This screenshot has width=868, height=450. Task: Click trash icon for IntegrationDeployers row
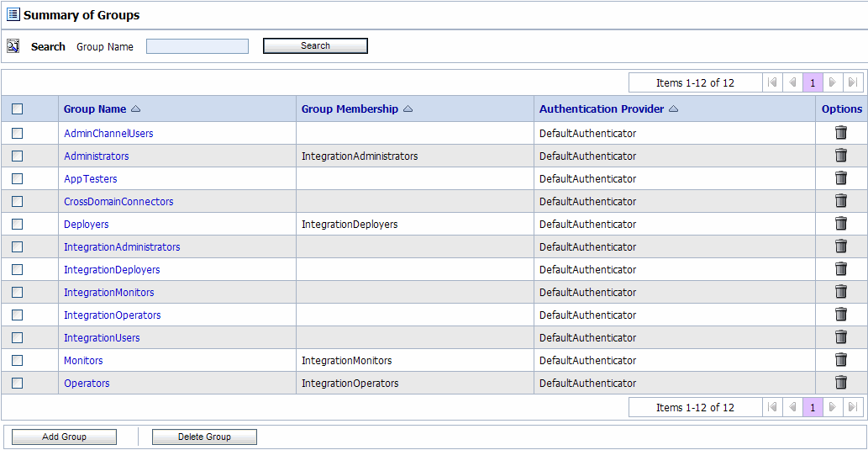click(x=841, y=269)
